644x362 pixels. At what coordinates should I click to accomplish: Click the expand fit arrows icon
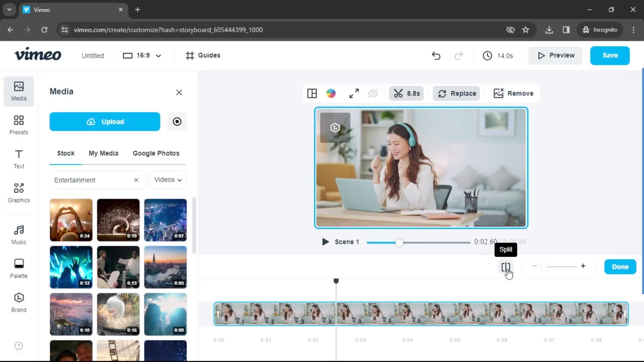coord(354,94)
